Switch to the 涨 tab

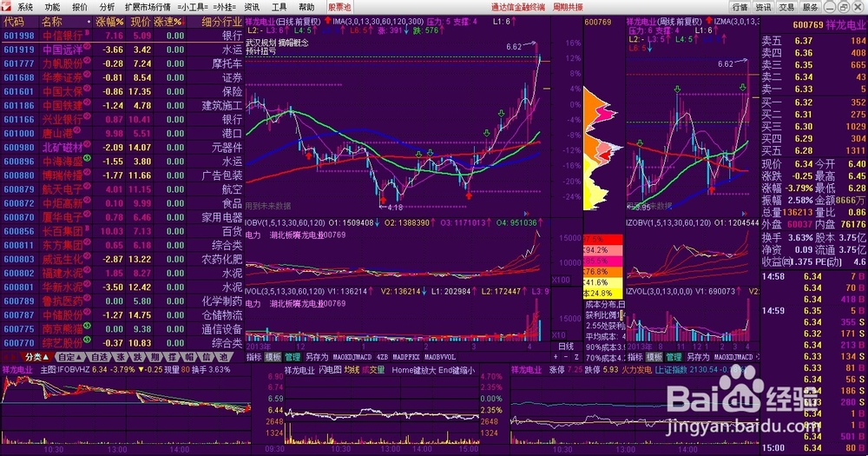coord(121,357)
